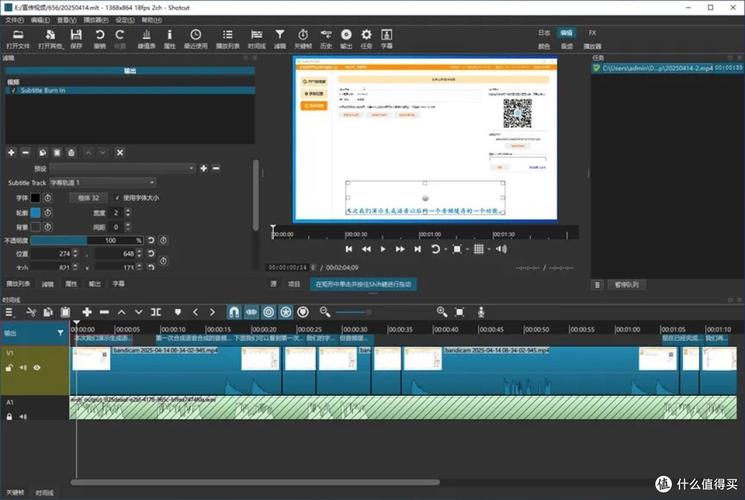745x500 pixels.
Task: Open the Jobs gear toolbar icon
Action: point(366,39)
